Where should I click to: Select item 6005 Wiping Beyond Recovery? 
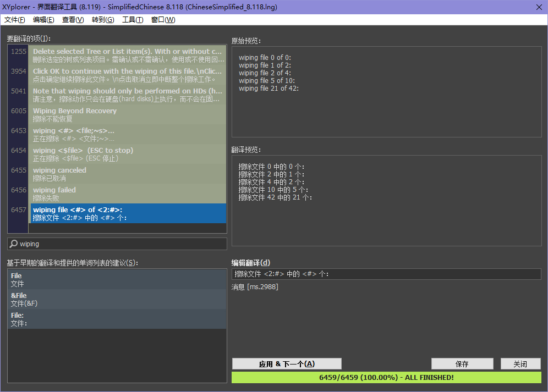pos(128,114)
